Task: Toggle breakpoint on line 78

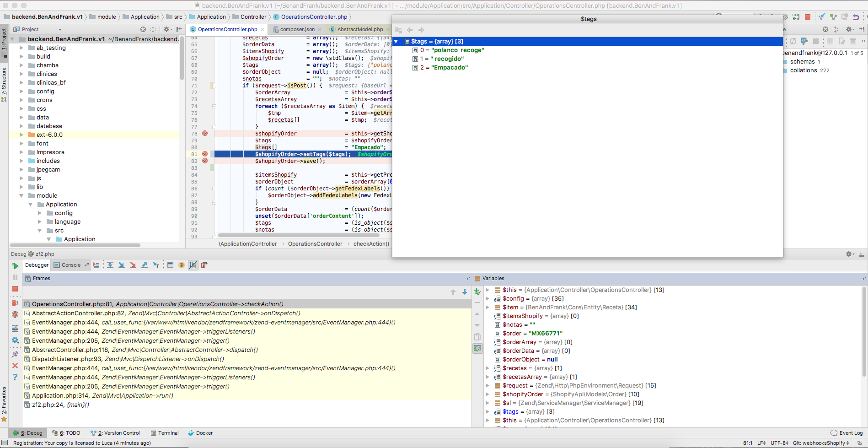Action: 205,133
